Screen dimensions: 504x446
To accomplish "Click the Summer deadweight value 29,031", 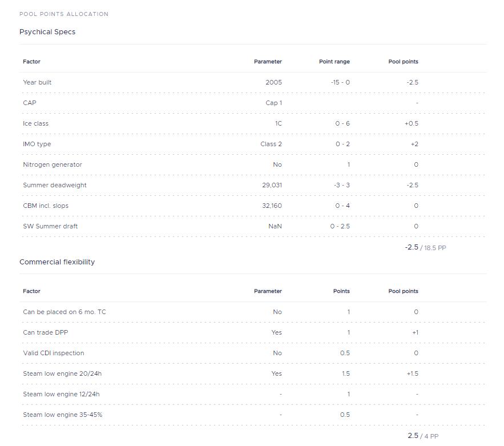I will [272, 185].
